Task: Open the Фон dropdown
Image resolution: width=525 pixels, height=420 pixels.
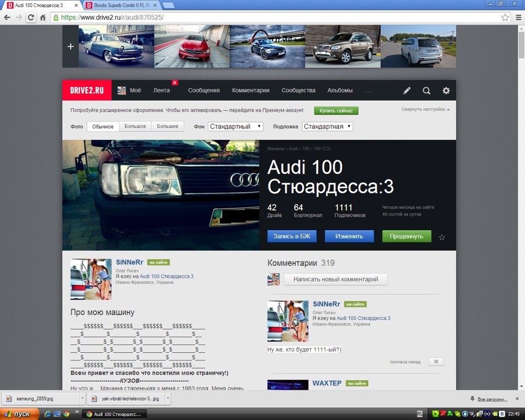Action: [235, 126]
